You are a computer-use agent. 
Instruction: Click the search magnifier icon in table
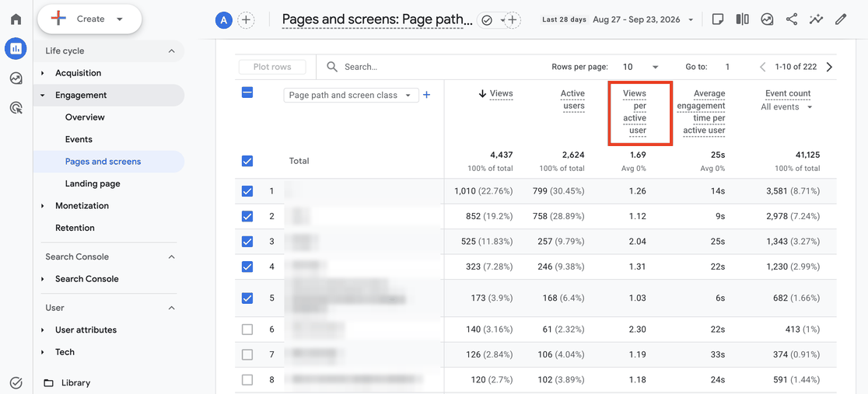pos(331,67)
